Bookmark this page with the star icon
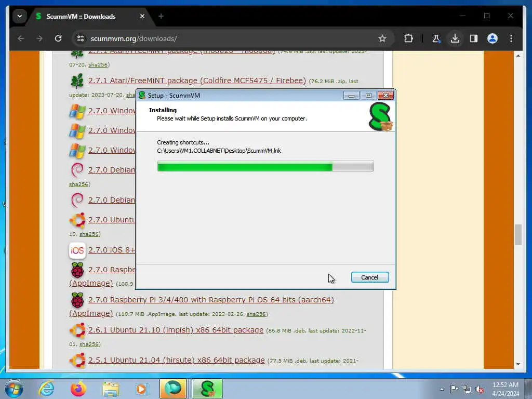This screenshot has width=532, height=399. pos(382,38)
